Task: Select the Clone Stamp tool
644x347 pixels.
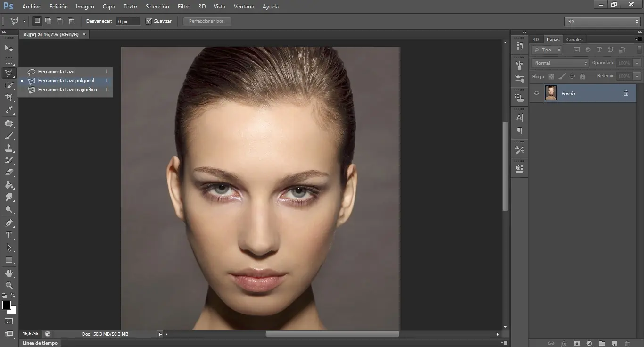Action: (x=9, y=148)
